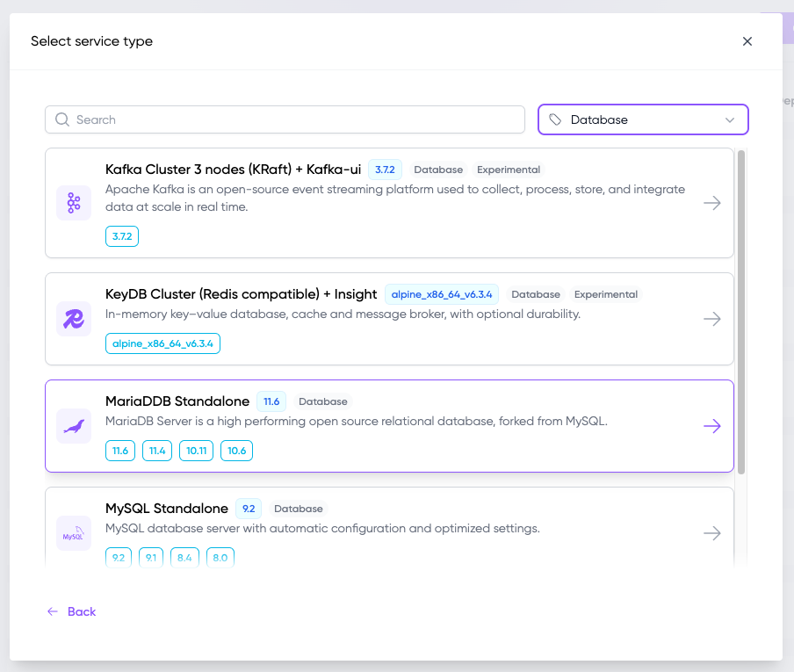Click the Database tag on the Kafka card

[438, 170]
